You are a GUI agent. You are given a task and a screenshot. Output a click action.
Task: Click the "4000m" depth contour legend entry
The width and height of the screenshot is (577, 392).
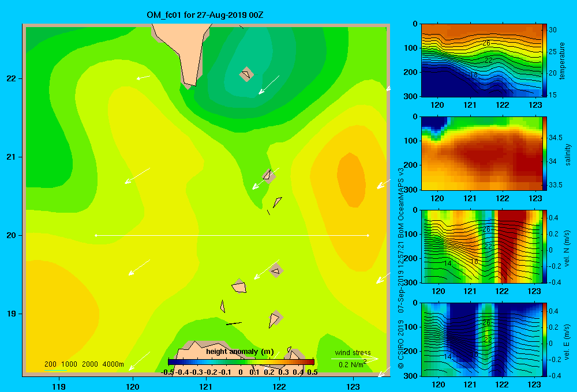pos(113,364)
